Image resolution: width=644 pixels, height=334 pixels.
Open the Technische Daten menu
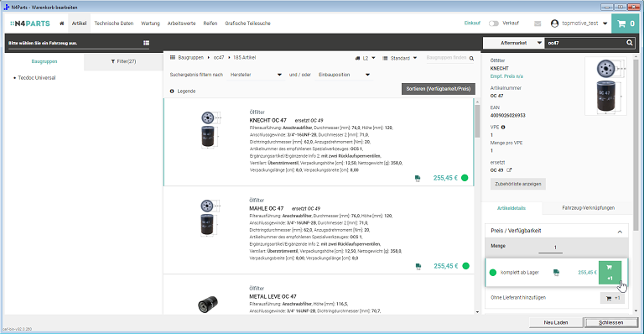[114, 23]
